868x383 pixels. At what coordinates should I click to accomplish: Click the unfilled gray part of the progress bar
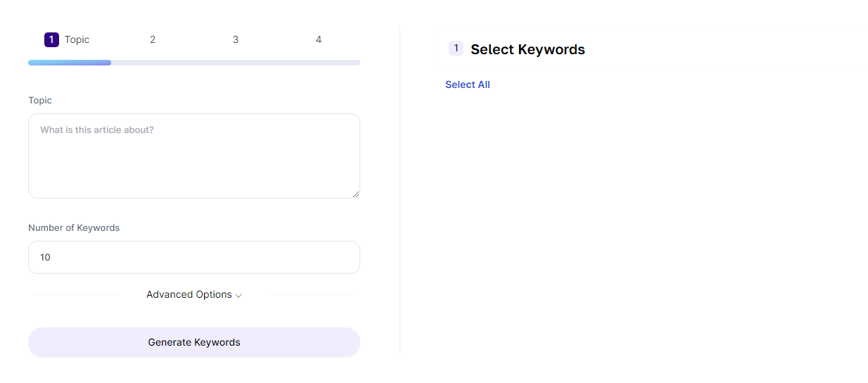(x=236, y=63)
